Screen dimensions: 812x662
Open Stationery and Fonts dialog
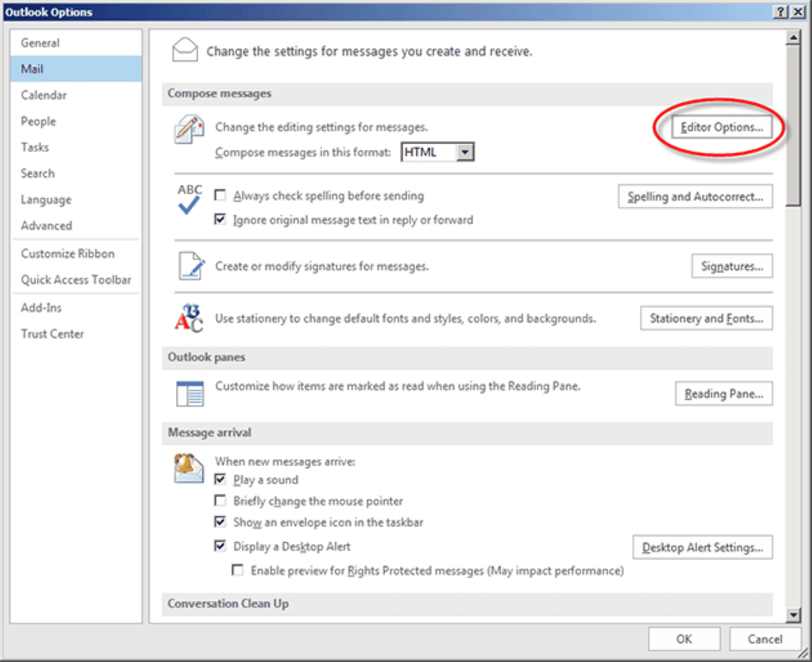point(706,318)
